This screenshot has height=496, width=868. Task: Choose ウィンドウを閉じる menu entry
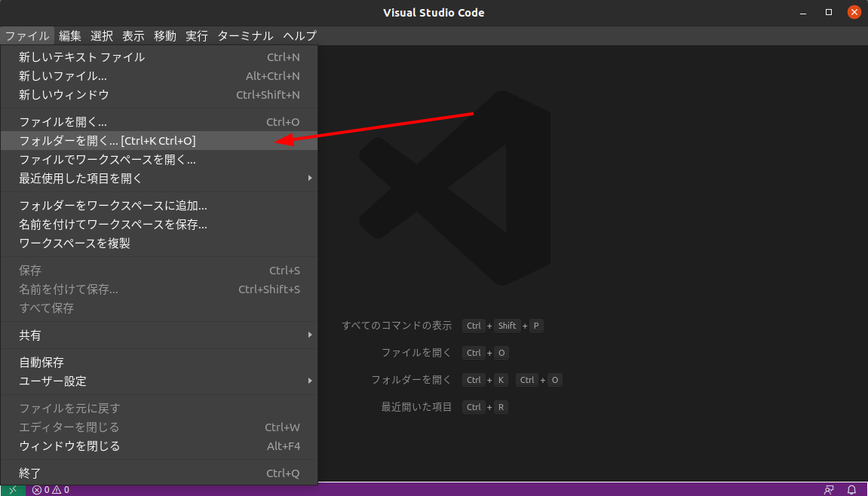pyautogui.click(x=159, y=445)
